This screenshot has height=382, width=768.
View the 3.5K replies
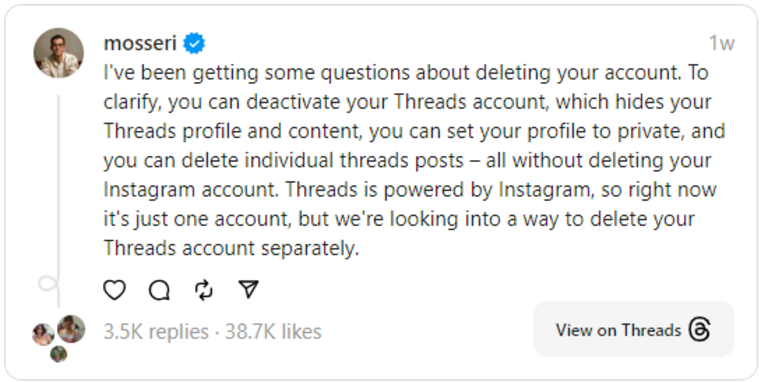pyautogui.click(x=156, y=332)
